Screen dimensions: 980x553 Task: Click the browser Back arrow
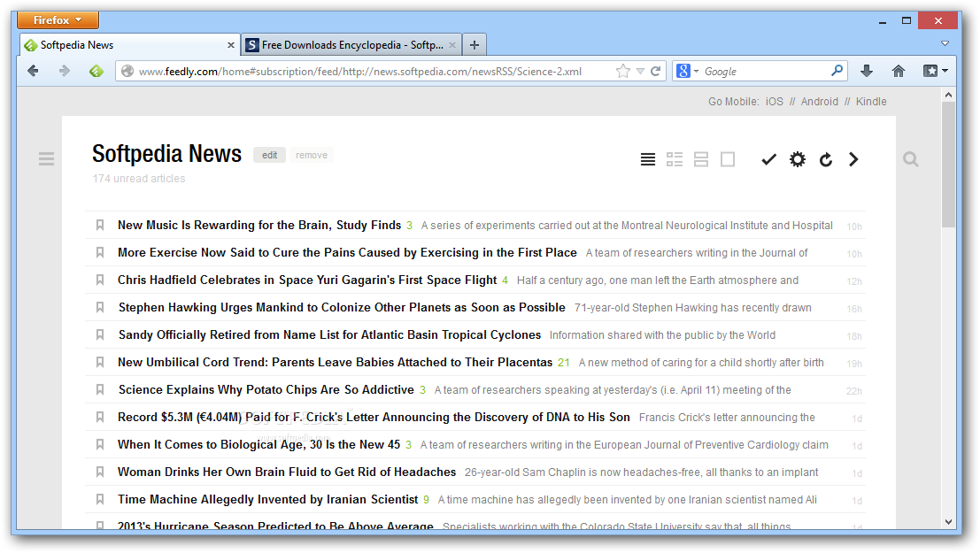click(33, 72)
